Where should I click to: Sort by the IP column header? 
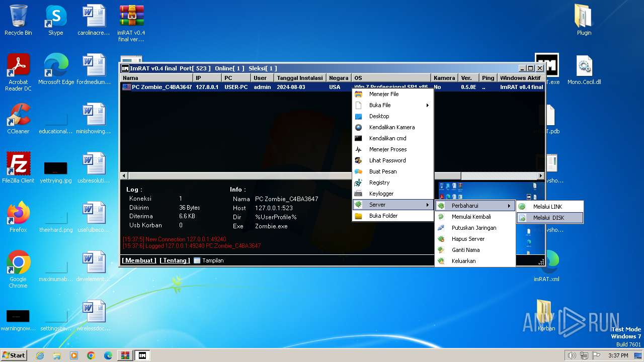tap(207, 78)
